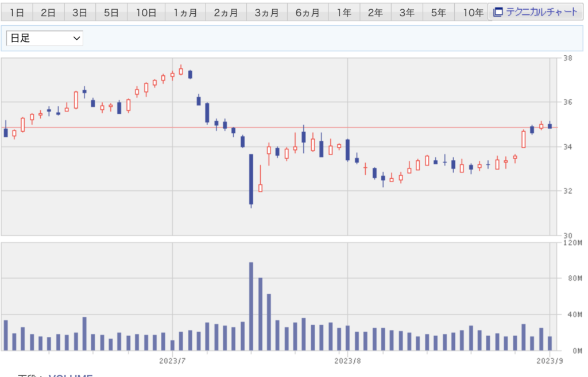The image size is (588, 377).
Task: Show the 1ヵ月 chart period
Action: 185,12
